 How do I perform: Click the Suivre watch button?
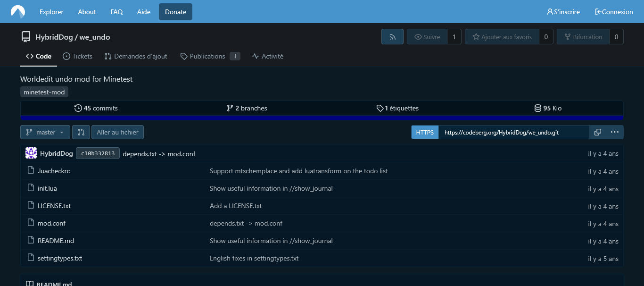coord(427,37)
